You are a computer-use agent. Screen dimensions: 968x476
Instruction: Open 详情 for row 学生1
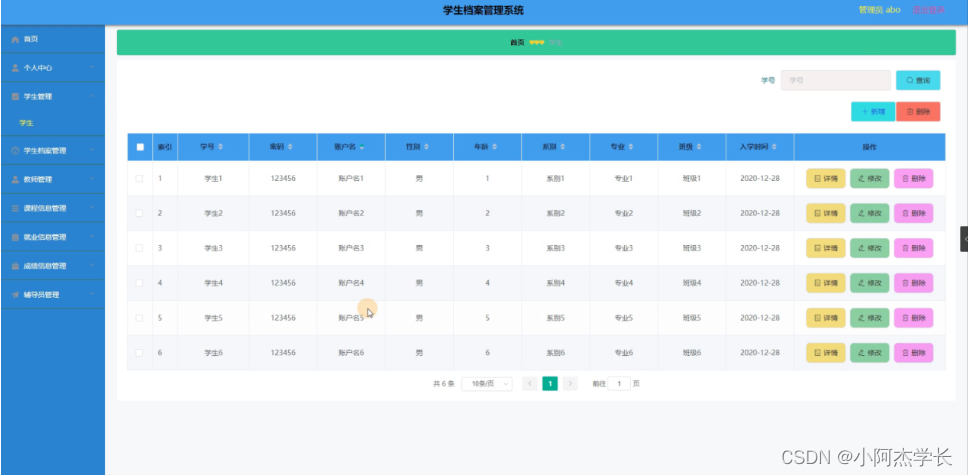825,178
